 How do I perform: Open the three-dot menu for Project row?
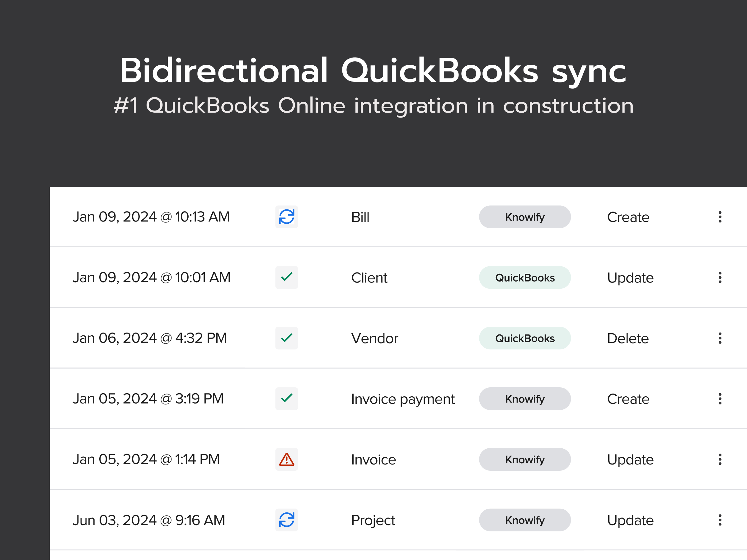[720, 520]
